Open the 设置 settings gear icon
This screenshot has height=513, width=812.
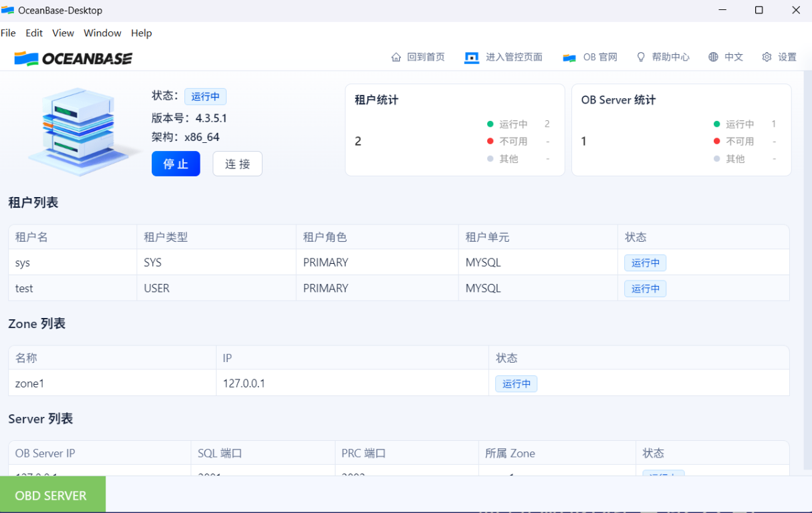coord(767,57)
